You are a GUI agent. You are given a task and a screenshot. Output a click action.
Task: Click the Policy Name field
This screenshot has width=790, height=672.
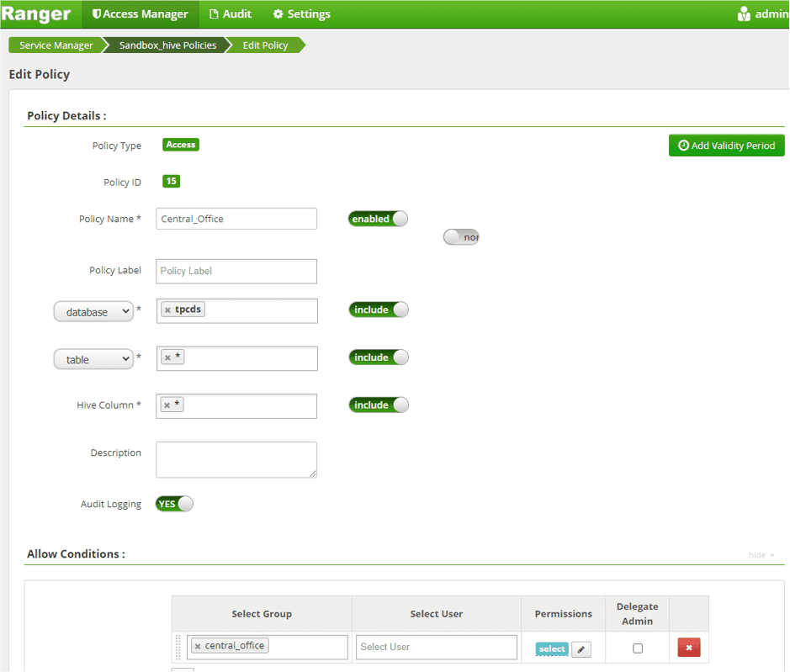[236, 219]
